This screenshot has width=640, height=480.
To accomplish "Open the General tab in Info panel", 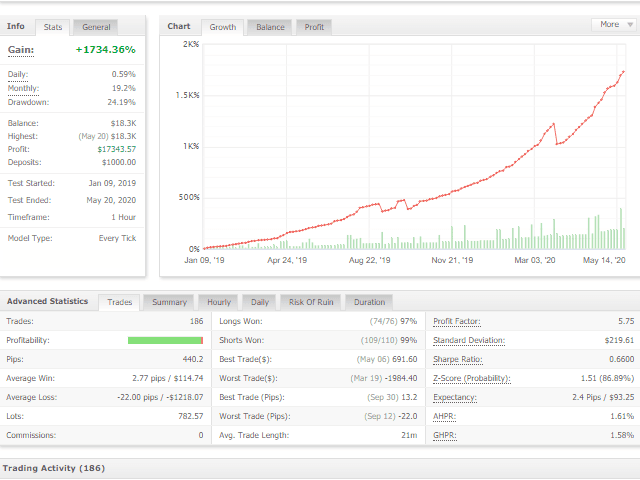I will 96,27.
